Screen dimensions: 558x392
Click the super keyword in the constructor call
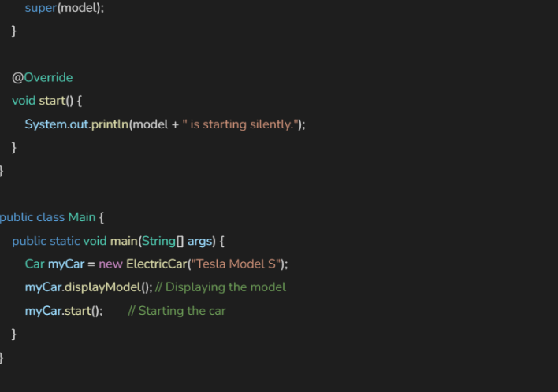point(39,7)
